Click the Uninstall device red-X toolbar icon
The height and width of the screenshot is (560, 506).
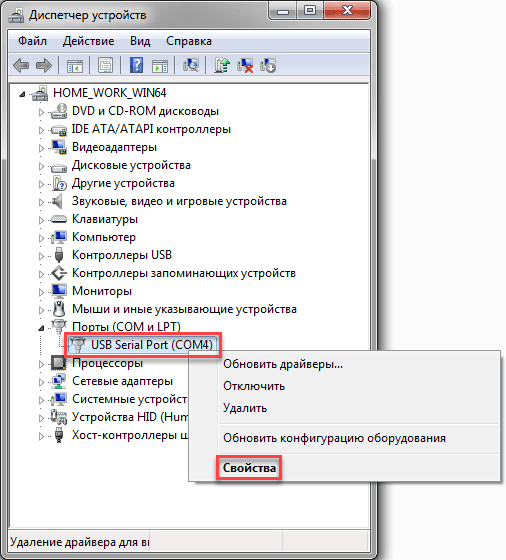tap(245, 66)
